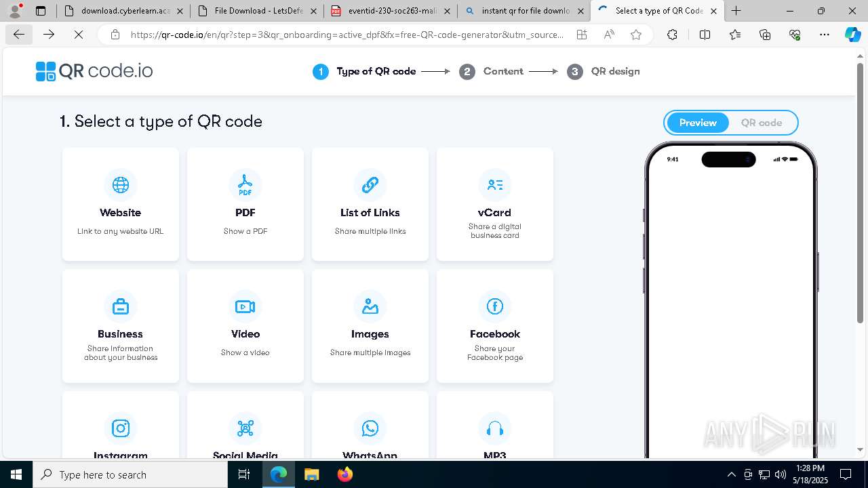Click 'Share your Facebook page' text
The height and width of the screenshot is (488, 868).
(495, 353)
